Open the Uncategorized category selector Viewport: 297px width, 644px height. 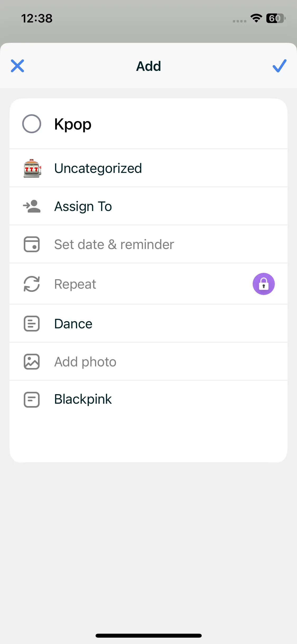[98, 168]
